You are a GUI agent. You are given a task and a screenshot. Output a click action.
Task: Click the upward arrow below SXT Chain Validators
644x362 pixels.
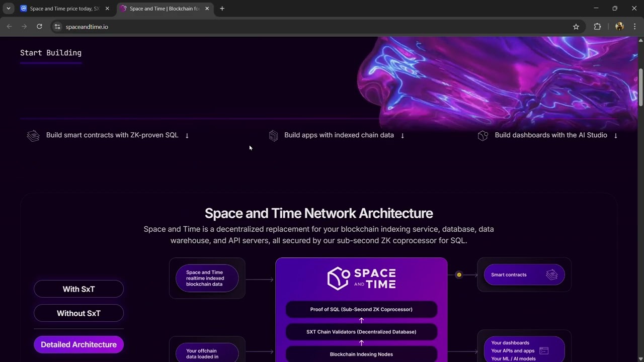pyautogui.click(x=361, y=343)
